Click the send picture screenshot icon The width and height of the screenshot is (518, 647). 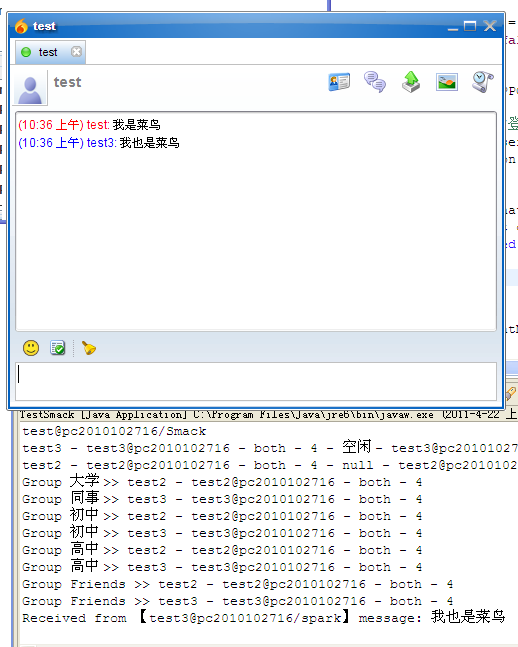coord(447,82)
